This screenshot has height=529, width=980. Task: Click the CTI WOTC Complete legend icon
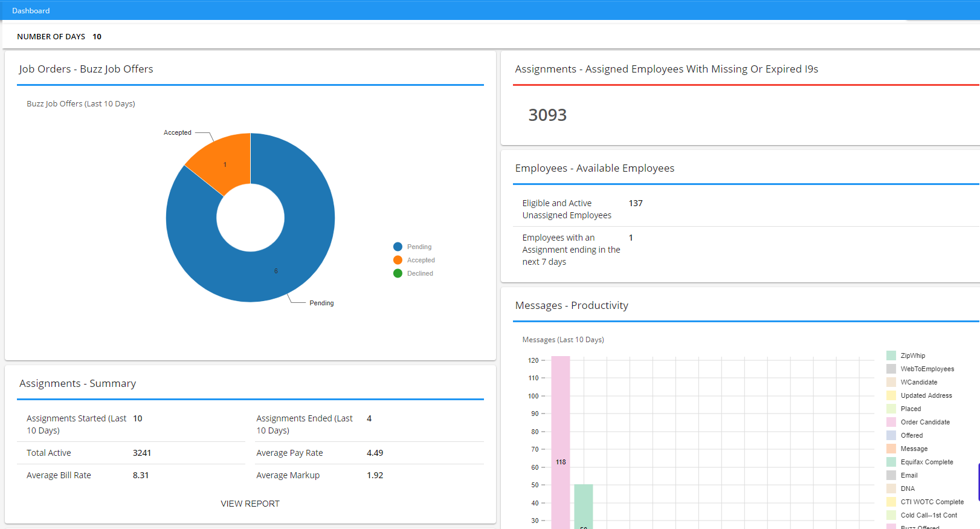(891, 502)
